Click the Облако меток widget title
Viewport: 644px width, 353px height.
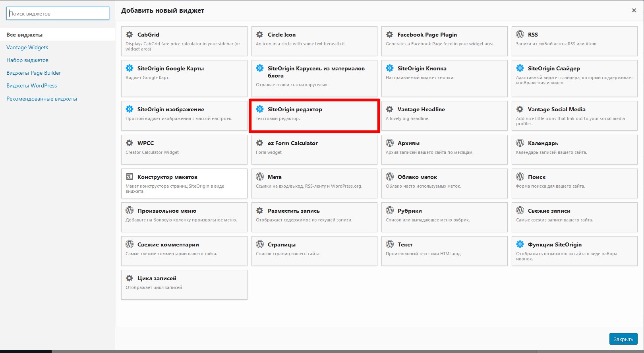point(417,177)
